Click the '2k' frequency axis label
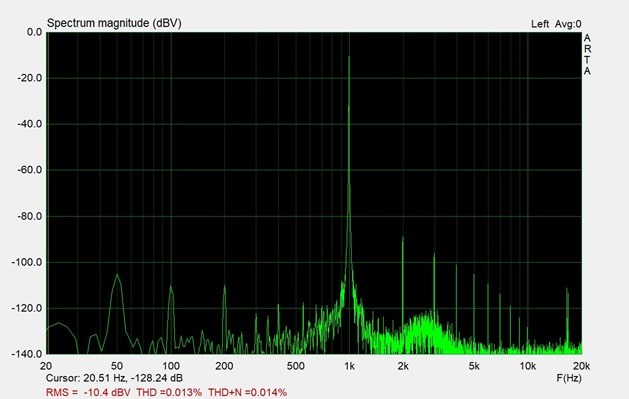The height and width of the screenshot is (399, 629). [403, 366]
